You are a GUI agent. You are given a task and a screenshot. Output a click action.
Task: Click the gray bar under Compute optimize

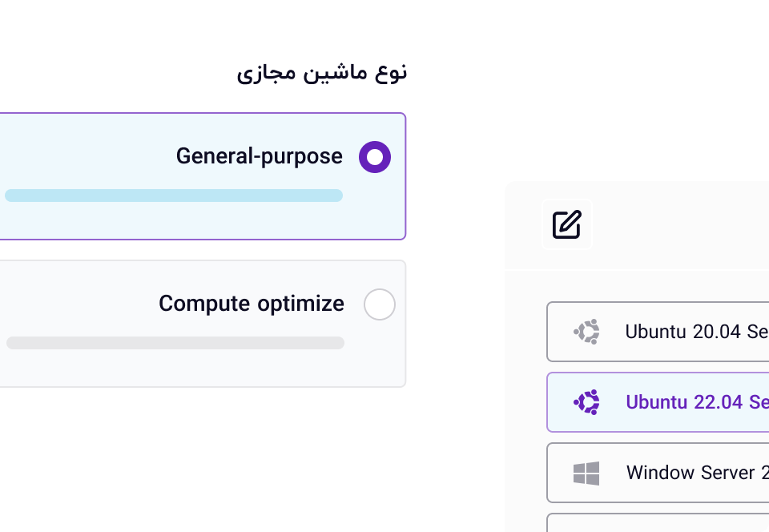pyautogui.click(x=175, y=343)
